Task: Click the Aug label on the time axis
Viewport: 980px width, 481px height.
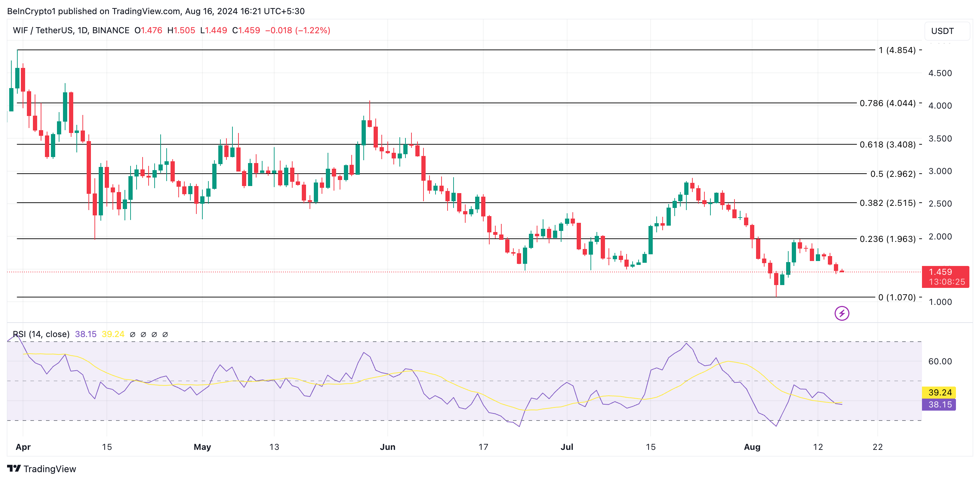Action: pos(752,447)
